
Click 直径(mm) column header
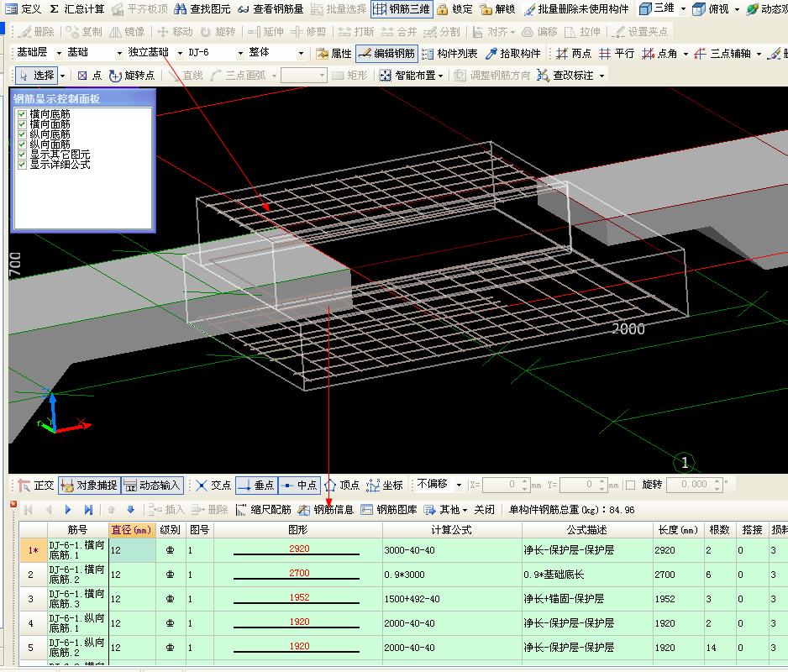[x=132, y=530]
